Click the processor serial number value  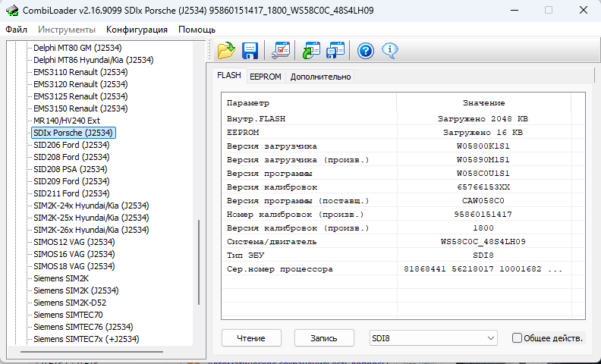click(x=483, y=269)
